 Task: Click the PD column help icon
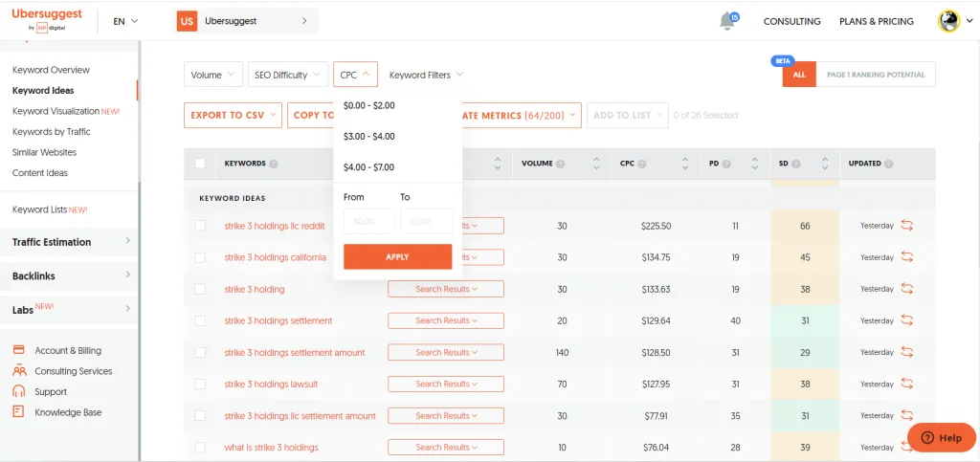click(x=726, y=164)
